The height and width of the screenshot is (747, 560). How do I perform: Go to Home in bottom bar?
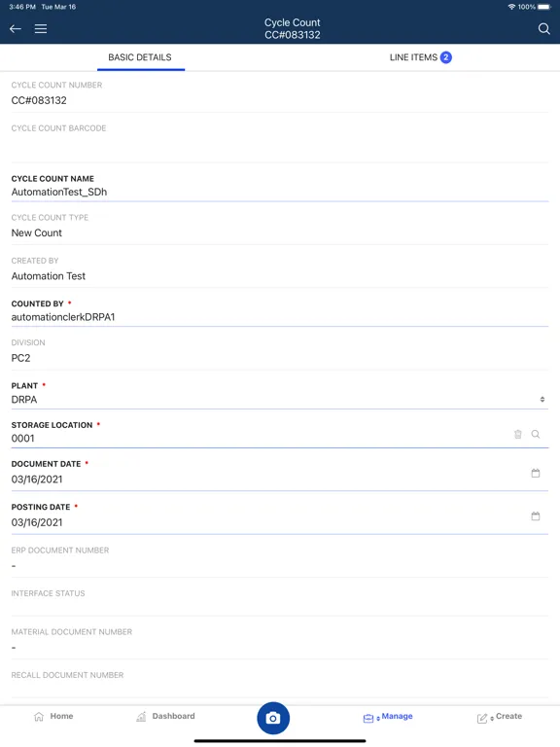tap(53, 716)
